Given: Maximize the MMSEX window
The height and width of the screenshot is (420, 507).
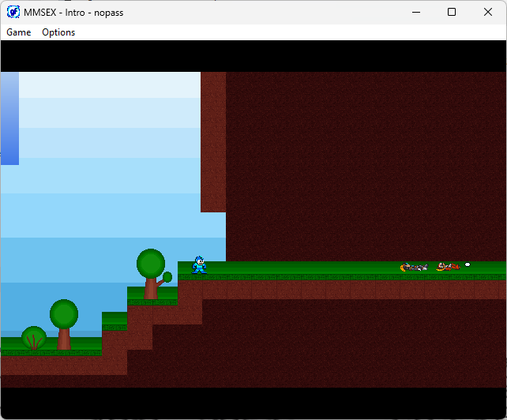Looking at the screenshot, I should coord(452,13).
